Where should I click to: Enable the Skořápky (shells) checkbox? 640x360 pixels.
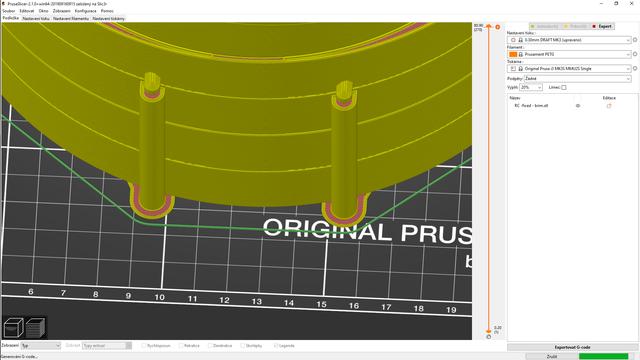pyautogui.click(x=242, y=346)
